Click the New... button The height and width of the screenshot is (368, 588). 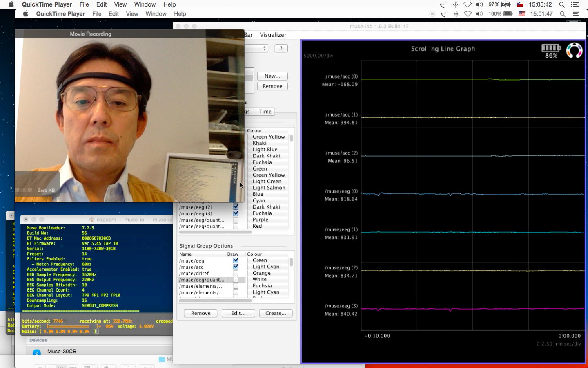[272, 76]
